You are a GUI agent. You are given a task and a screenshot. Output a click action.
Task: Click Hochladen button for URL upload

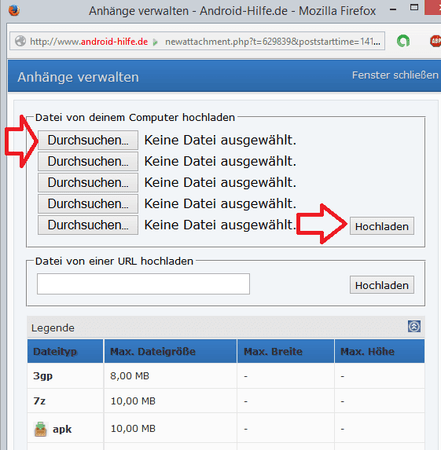(382, 285)
